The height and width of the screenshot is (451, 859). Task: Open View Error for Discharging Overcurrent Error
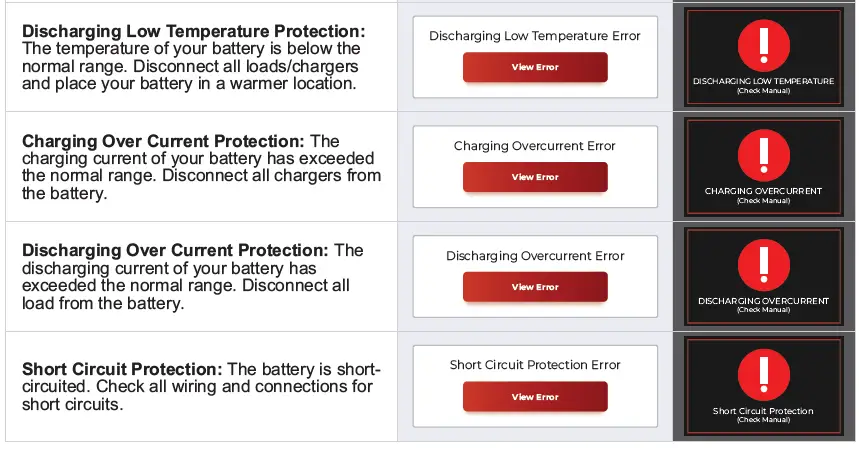(535, 287)
